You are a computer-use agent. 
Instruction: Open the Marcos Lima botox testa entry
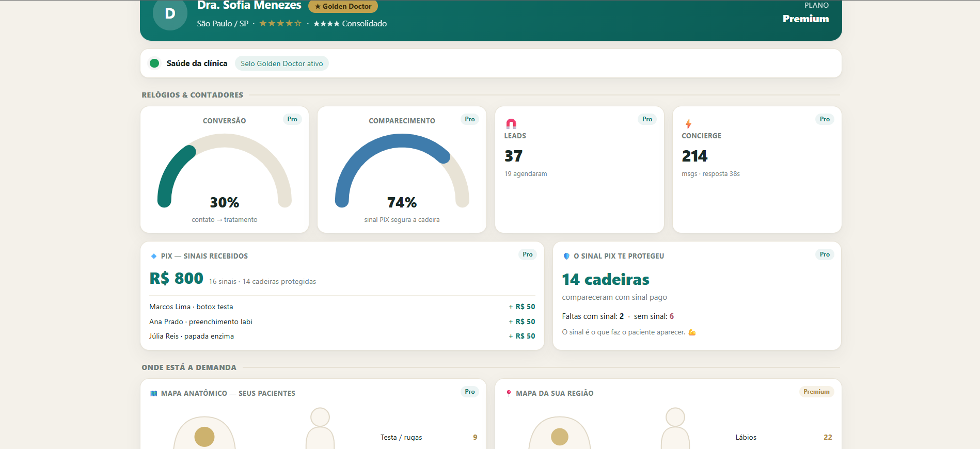click(342, 307)
